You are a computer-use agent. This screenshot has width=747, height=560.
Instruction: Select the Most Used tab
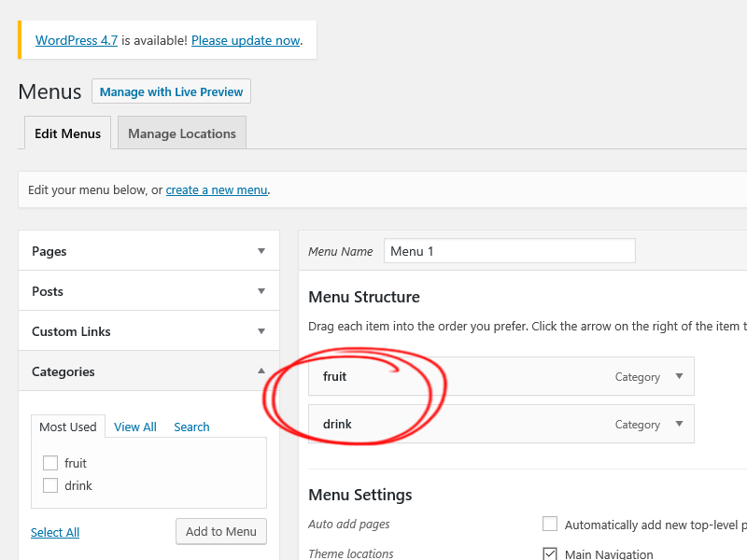68,427
